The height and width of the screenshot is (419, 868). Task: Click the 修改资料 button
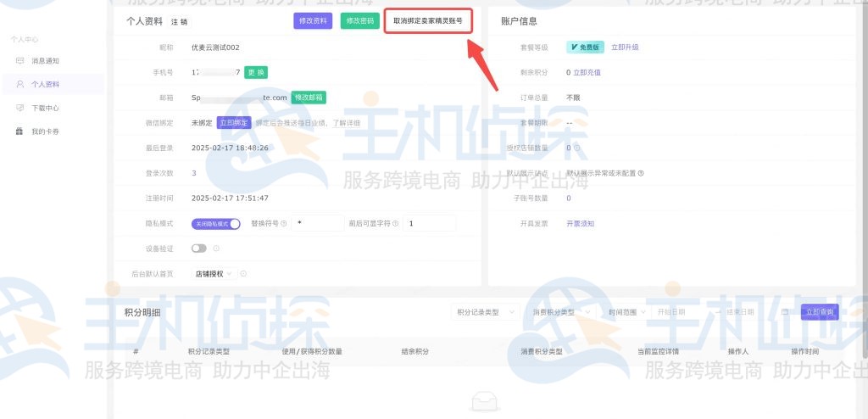[313, 21]
